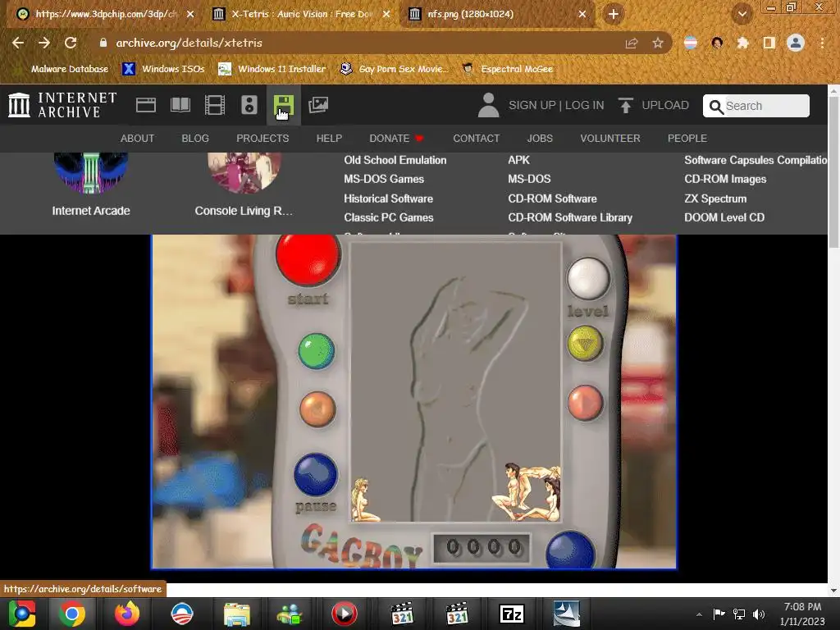The height and width of the screenshot is (630, 840).
Task: Close the nfs.png tab
Action: click(x=582, y=14)
